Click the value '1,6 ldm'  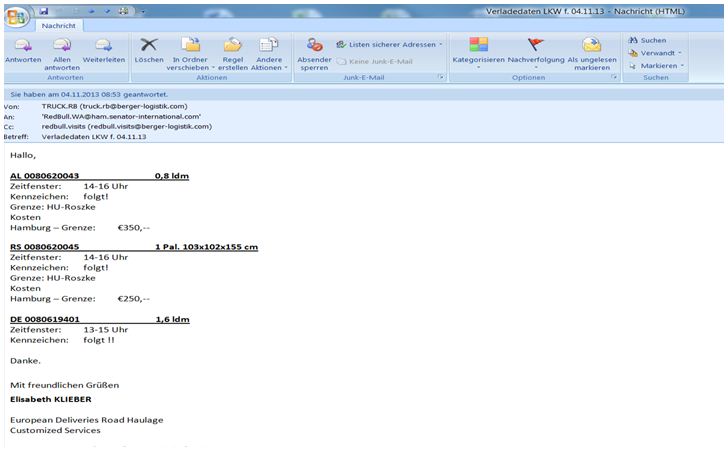point(172,319)
